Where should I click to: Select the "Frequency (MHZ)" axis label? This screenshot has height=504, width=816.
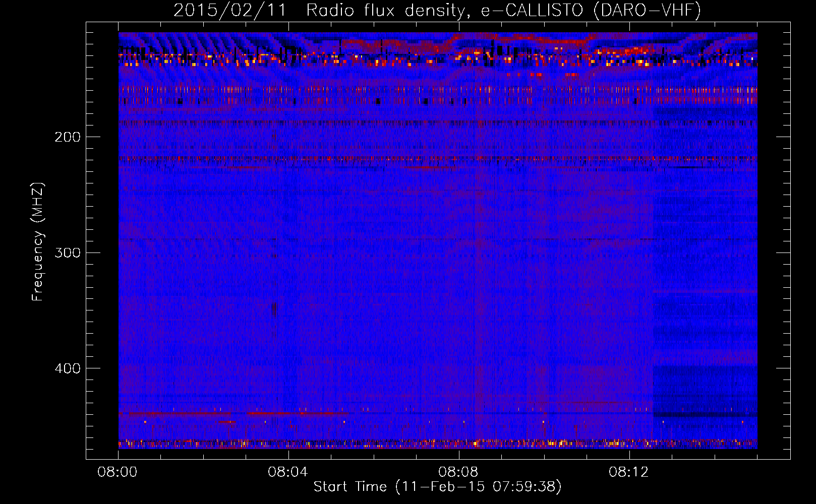pyautogui.click(x=38, y=242)
